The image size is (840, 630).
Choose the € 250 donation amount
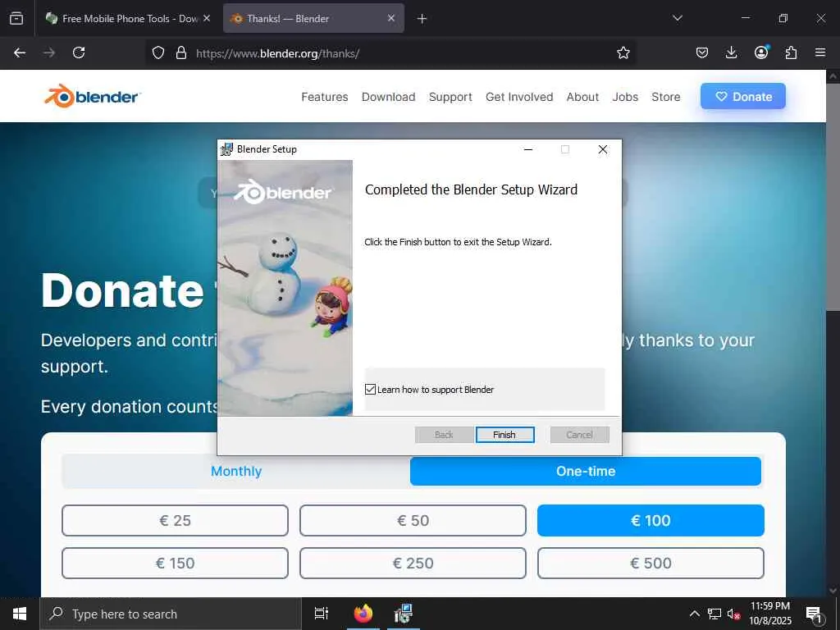[413, 563]
